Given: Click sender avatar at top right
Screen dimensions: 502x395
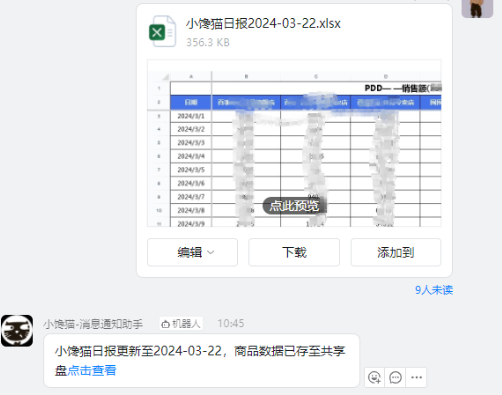Looking at the screenshot, I should (x=477, y=8).
